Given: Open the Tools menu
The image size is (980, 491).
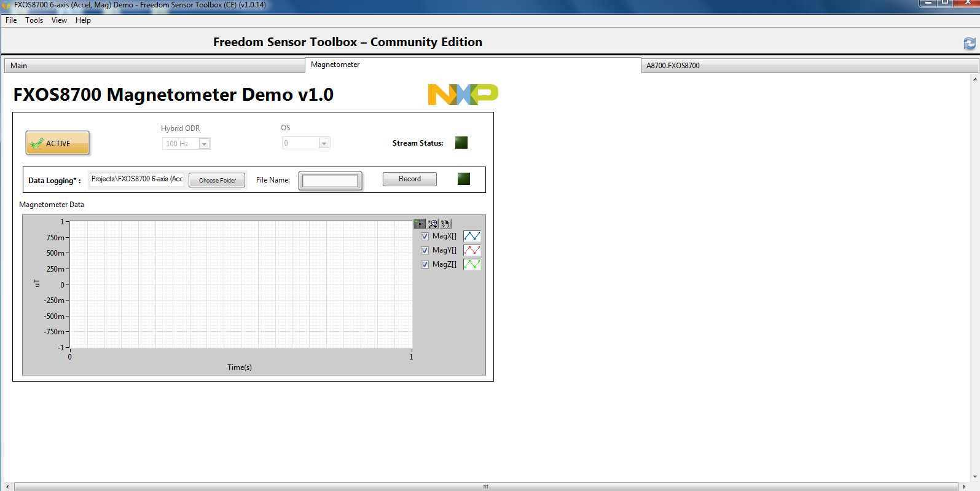Looking at the screenshot, I should click(x=34, y=20).
